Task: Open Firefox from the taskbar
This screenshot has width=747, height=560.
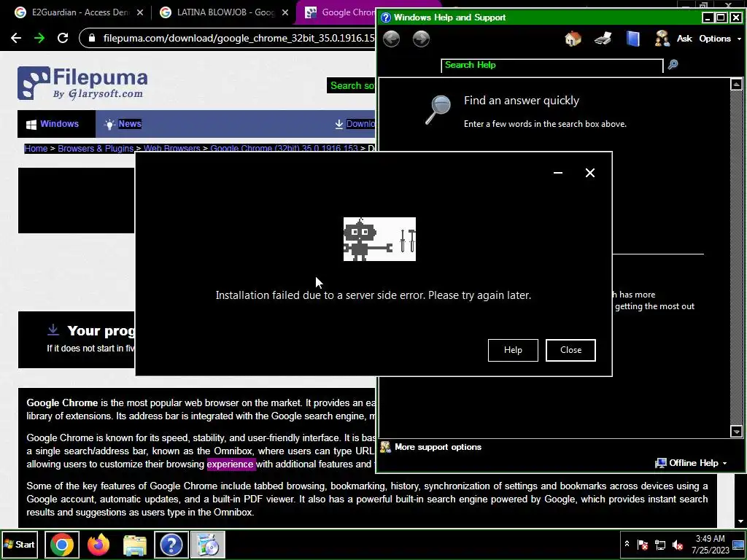Action: (98, 544)
